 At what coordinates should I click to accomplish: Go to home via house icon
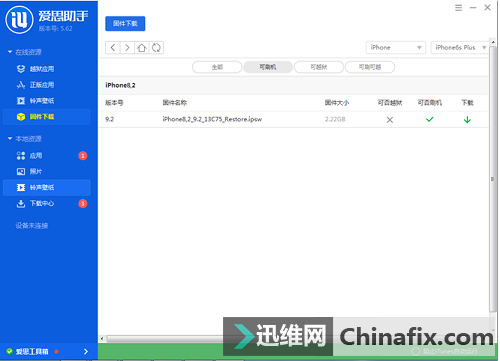142,48
